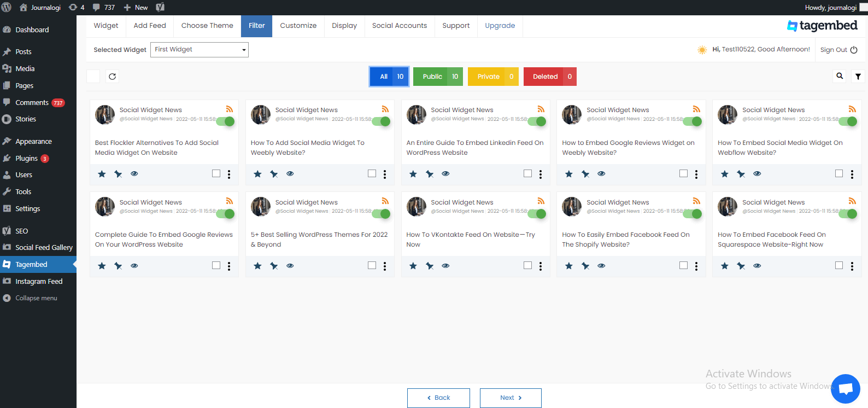This screenshot has width=868, height=408.
Task: Open the Social Feed Gallery sidebar item
Action: (x=38, y=247)
